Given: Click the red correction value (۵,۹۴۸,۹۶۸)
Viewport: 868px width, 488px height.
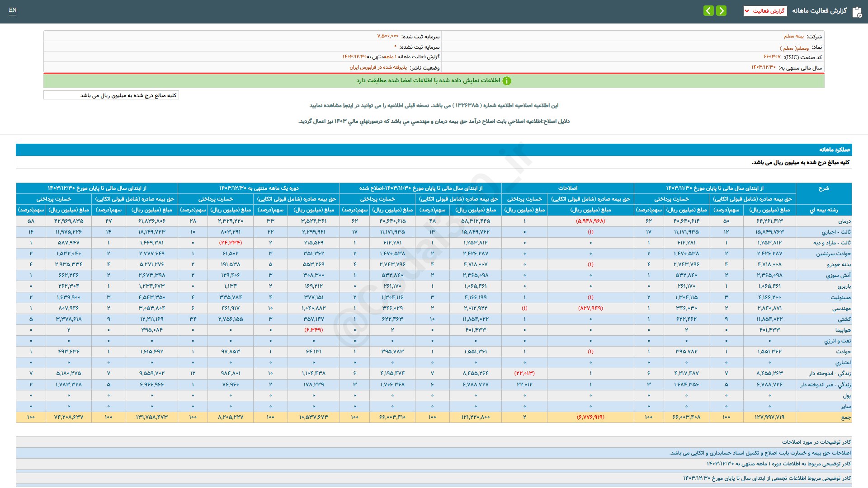Looking at the screenshot, I should pos(590,221).
